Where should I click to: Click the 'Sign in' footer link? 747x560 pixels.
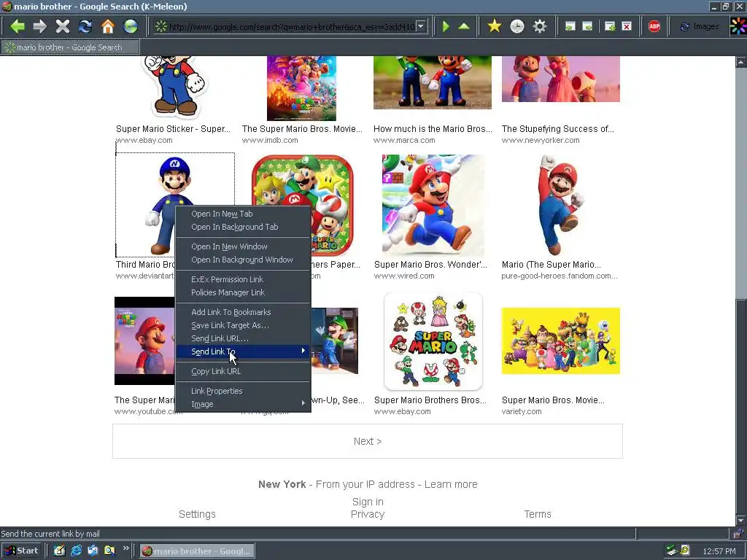[x=368, y=502]
